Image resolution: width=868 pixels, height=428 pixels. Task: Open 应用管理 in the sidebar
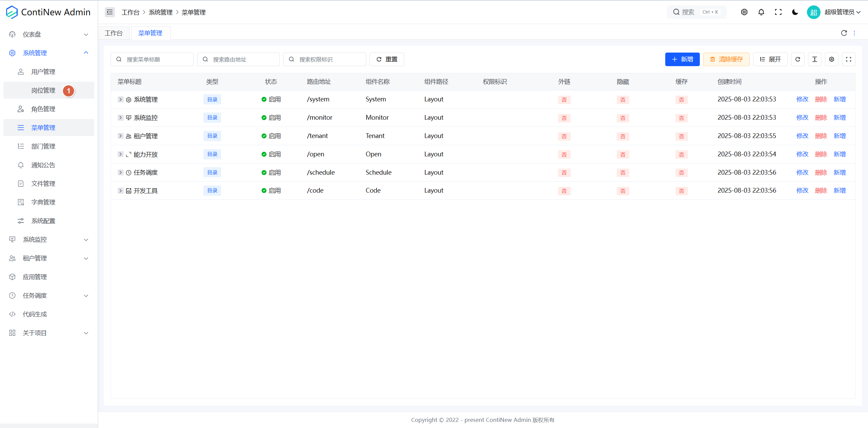click(x=49, y=277)
